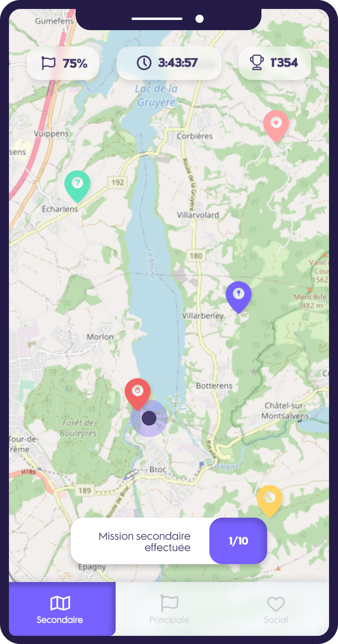Open the purple keyhole map pin
Screen dimensions: 338x644
(x=239, y=296)
